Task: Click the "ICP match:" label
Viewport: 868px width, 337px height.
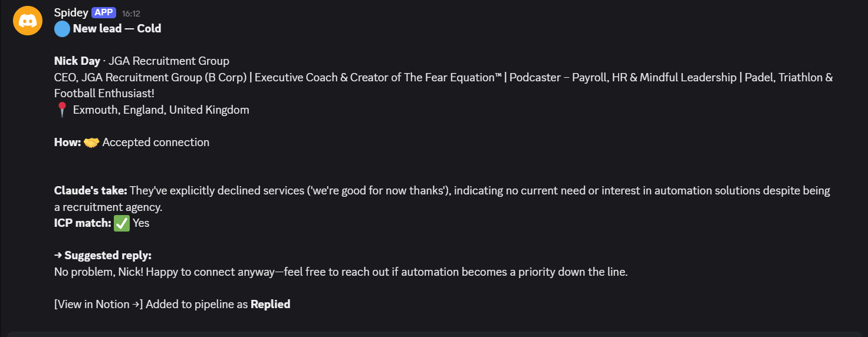Action: (x=83, y=223)
